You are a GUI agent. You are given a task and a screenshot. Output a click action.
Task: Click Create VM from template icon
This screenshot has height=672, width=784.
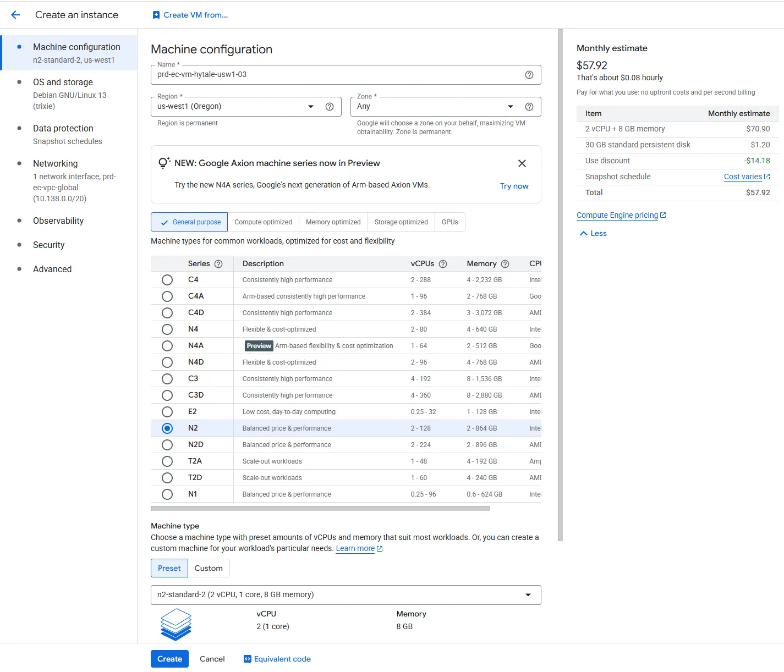pyautogui.click(x=156, y=15)
